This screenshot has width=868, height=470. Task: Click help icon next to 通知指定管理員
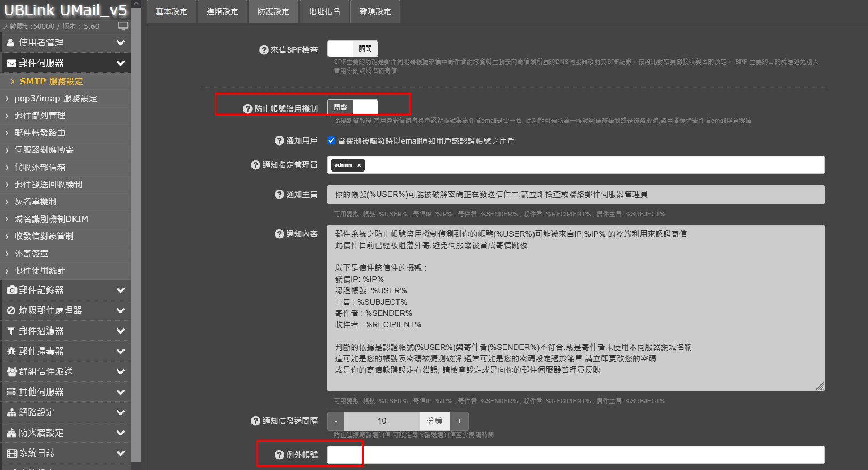tap(255, 165)
